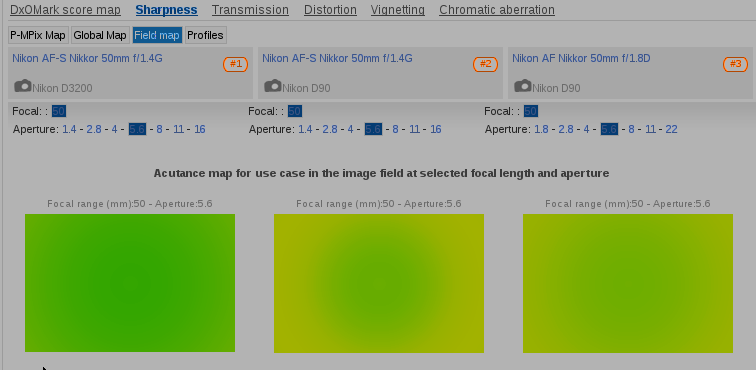Click the orange #3 rank badge

[x=735, y=64]
